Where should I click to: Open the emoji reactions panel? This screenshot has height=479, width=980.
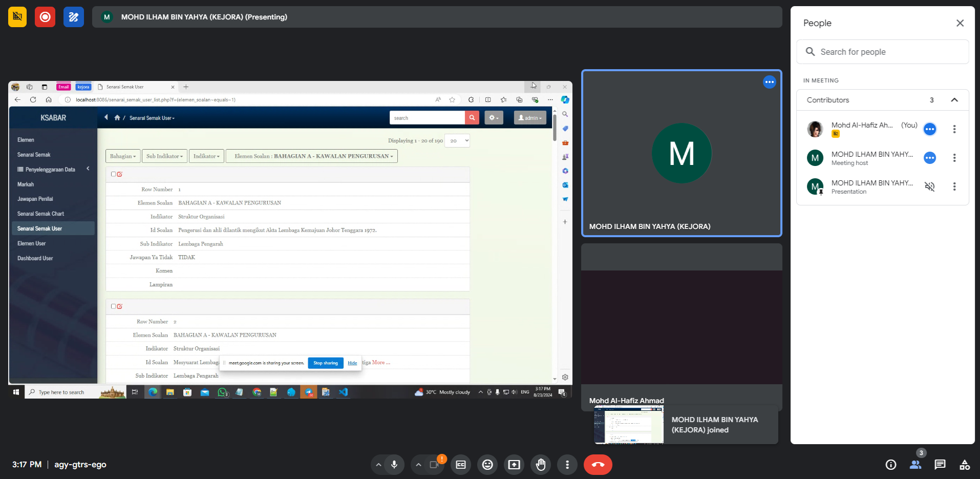[x=487, y=465]
